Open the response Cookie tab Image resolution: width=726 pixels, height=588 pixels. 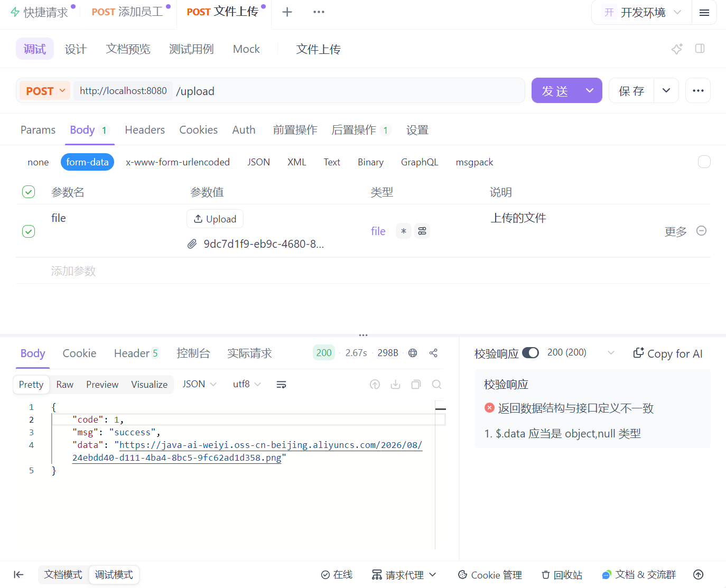79,353
